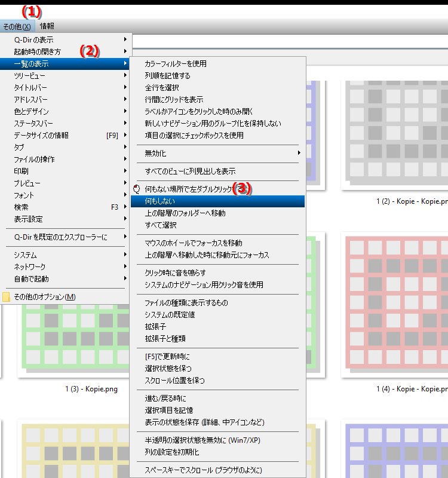This screenshot has height=478, width=448.
Task: Expand the タイトルバー submenu
Action: [x=65, y=87]
